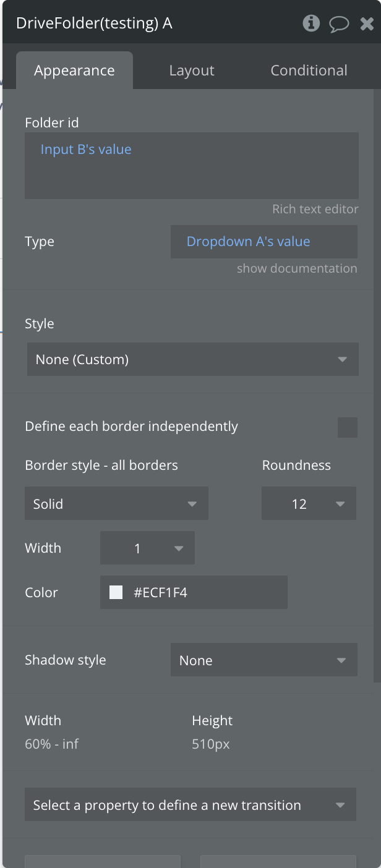Close the DriveFolder property editor
Image resolution: width=381 pixels, height=868 pixels.
366,24
